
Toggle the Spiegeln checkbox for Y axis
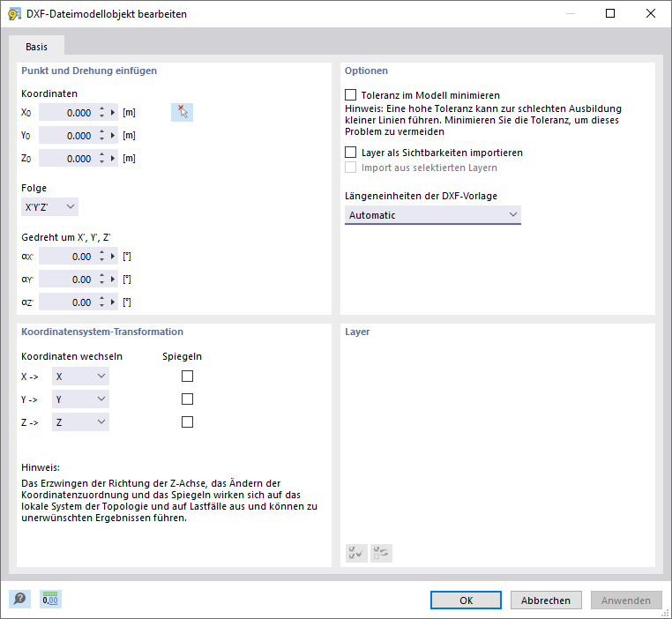(x=187, y=399)
